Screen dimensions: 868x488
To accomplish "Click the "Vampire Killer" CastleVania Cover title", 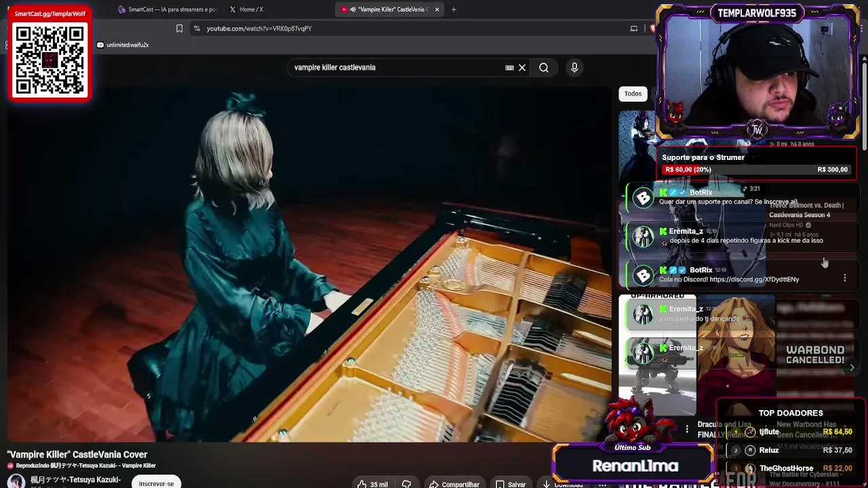I will 77,455.
